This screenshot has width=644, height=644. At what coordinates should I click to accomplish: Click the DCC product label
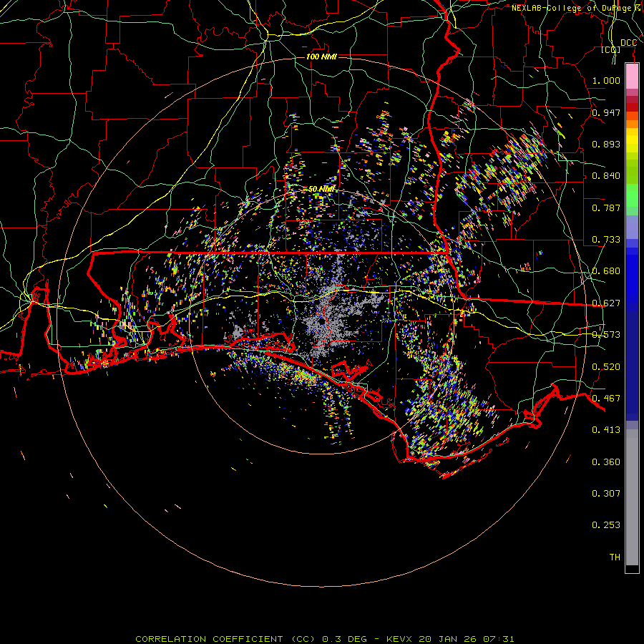point(628,43)
